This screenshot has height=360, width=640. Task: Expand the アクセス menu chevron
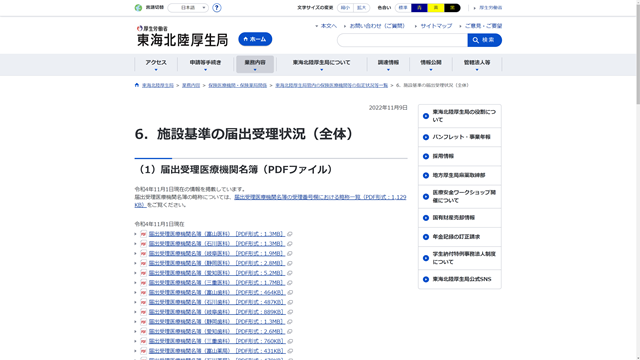(x=156, y=70)
